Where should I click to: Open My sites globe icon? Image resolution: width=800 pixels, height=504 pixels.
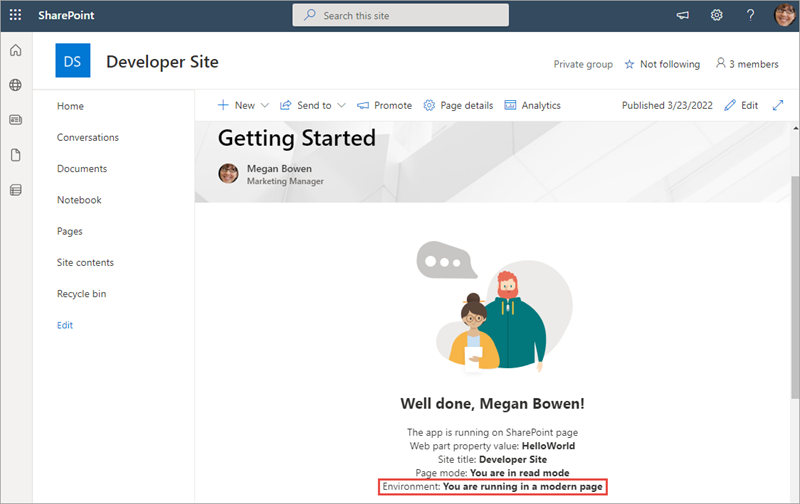click(x=16, y=85)
